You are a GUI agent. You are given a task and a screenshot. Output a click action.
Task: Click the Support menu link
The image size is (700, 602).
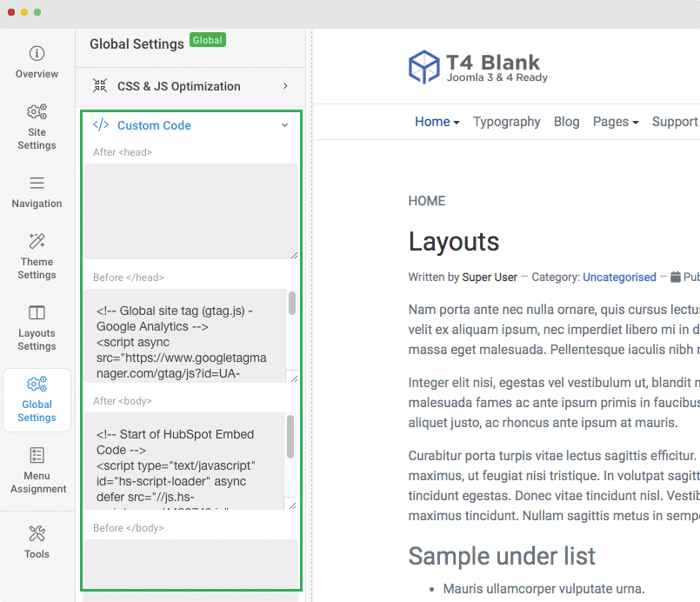pos(675,122)
